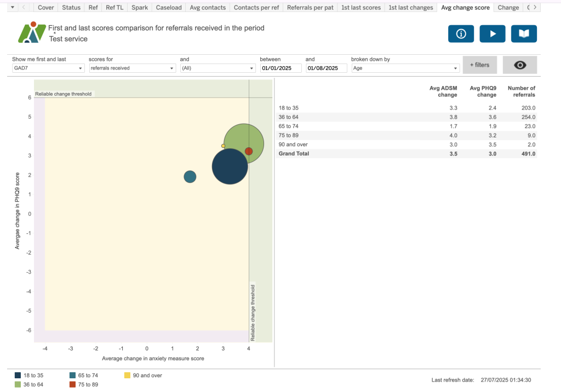Image resolution: width=561 pixels, height=392 pixels.
Task: Open the referrals received dropdown
Action: pyautogui.click(x=132, y=68)
